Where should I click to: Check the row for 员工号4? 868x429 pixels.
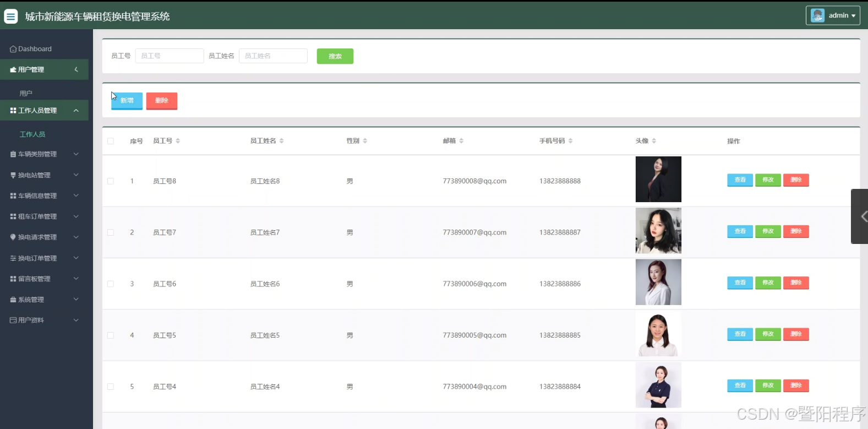[111, 387]
